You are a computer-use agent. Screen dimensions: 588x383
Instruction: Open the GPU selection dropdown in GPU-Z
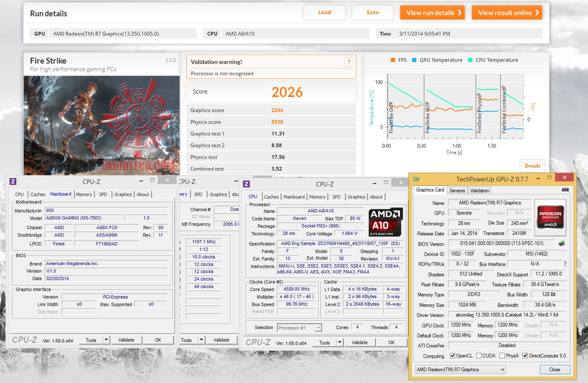click(x=461, y=370)
